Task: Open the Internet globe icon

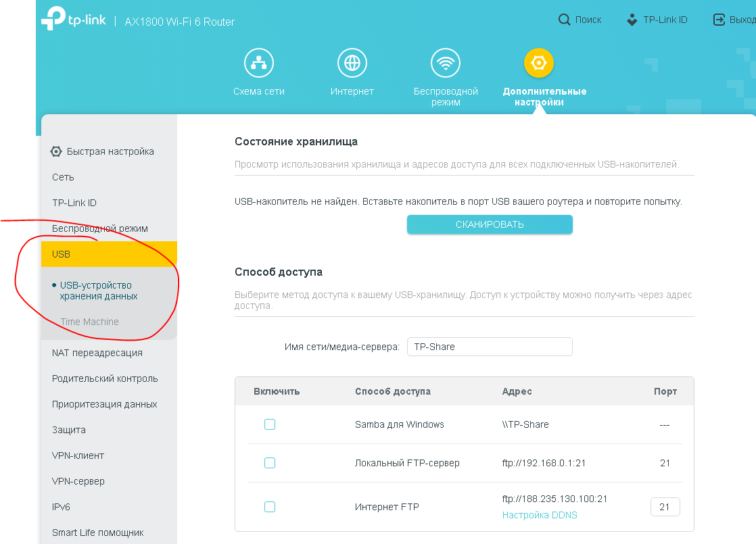Action: [352, 64]
